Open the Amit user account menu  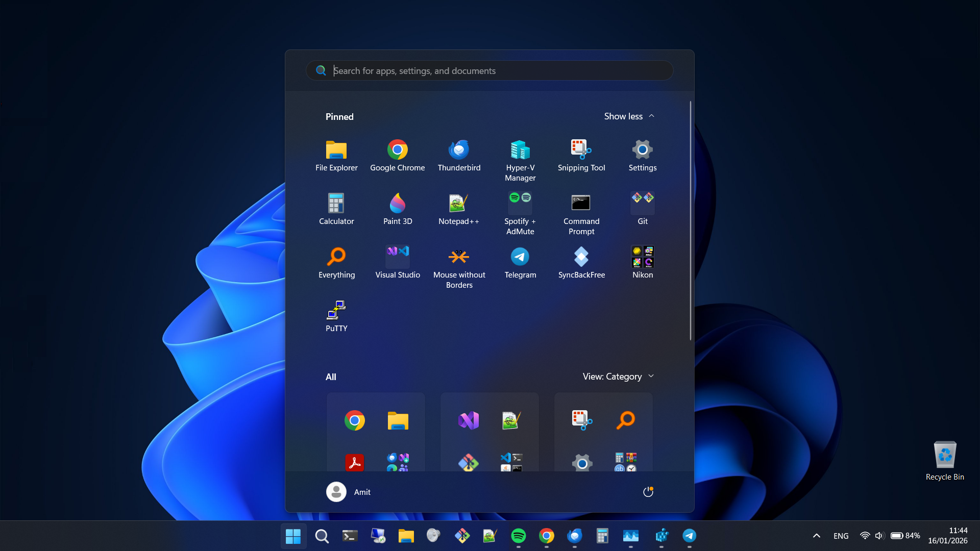pyautogui.click(x=349, y=492)
